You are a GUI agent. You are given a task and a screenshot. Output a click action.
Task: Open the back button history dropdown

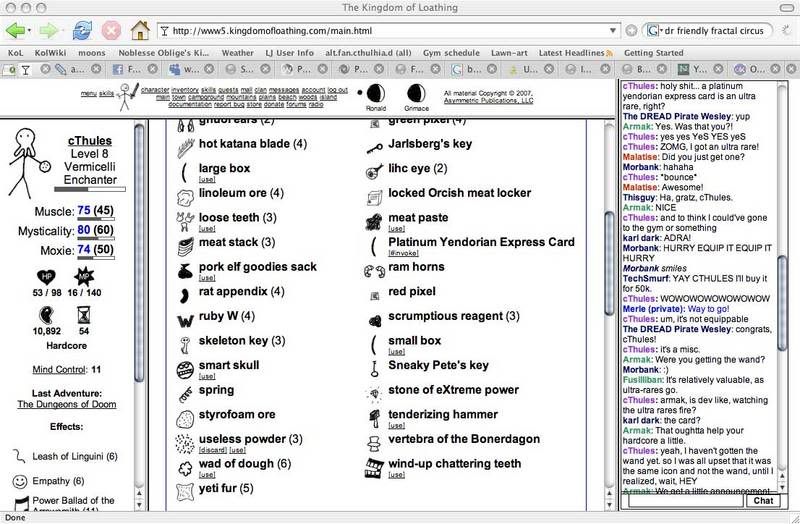tap(29, 31)
